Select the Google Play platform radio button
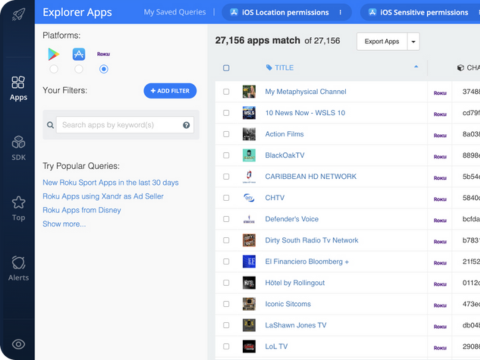Screen dimensions: 480x360 coord(53,69)
